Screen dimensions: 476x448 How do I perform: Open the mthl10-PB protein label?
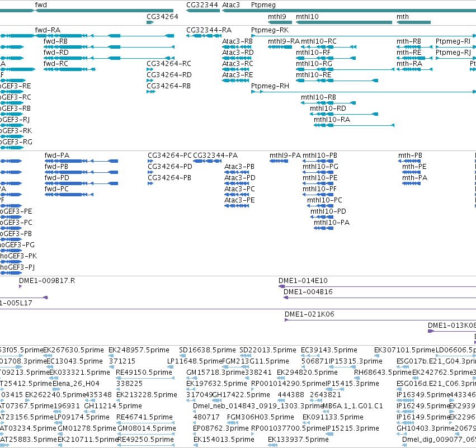(319, 155)
